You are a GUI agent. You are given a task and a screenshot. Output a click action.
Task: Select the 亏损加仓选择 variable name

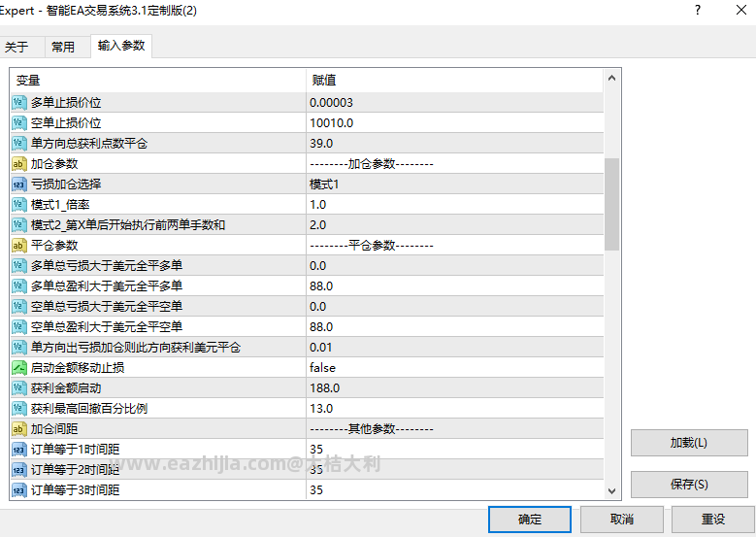click(66, 184)
